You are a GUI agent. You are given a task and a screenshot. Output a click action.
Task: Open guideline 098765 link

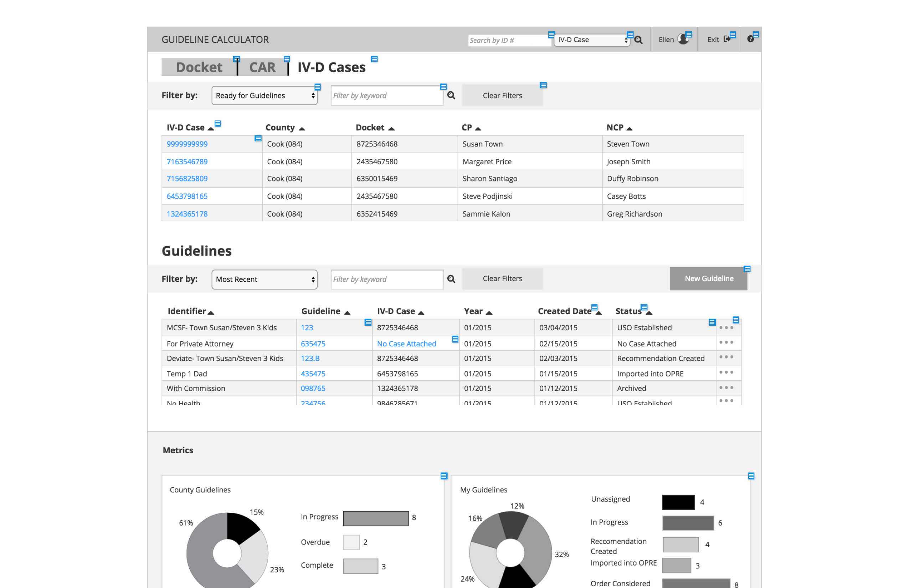point(313,388)
